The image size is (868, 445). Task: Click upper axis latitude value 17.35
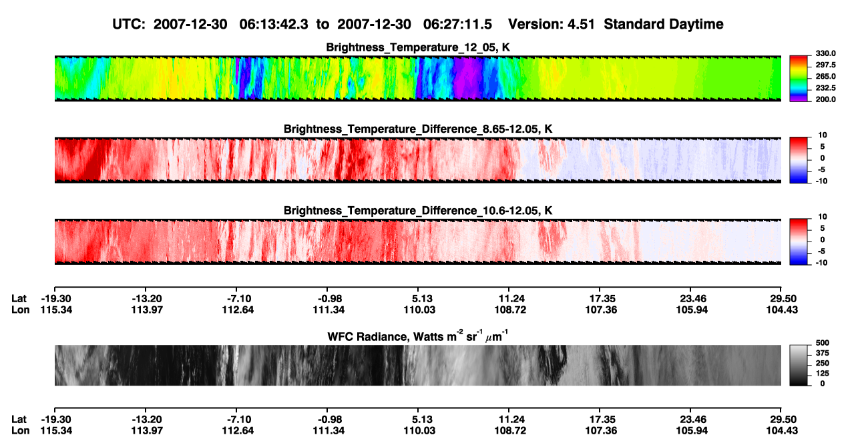click(x=600, y=299)
